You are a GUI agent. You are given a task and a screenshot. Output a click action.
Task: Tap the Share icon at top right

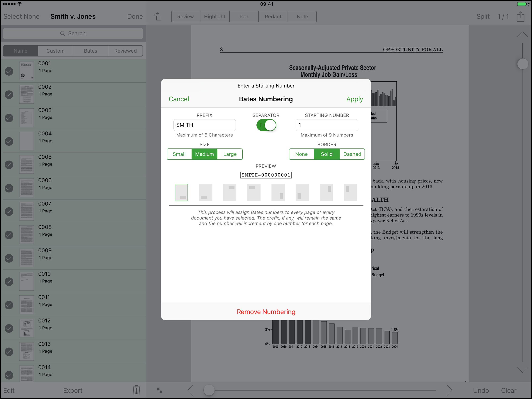521,16
